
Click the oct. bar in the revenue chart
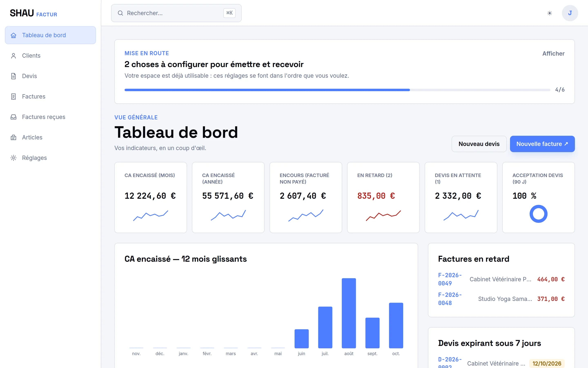396,325
